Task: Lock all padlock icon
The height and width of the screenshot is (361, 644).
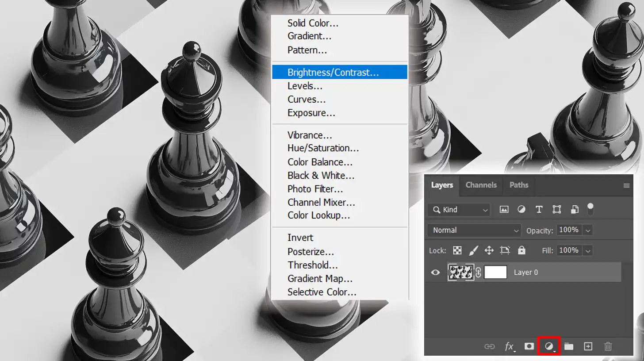Action: click(x=522, y=250)
